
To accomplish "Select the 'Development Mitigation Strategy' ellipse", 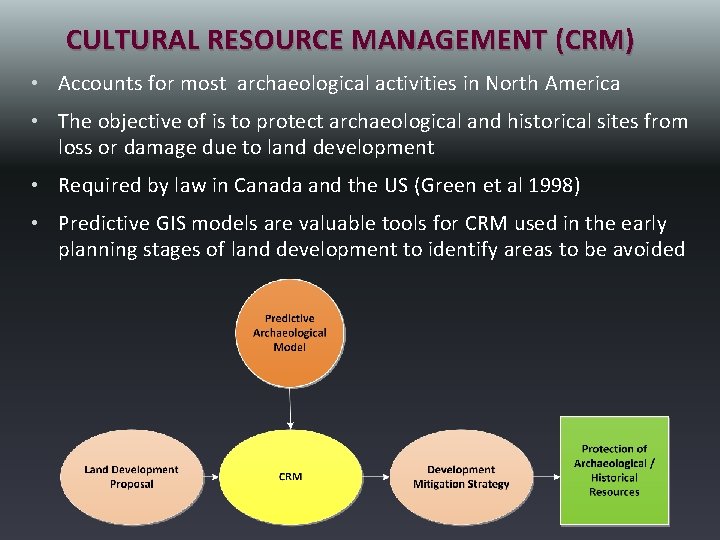I will tap(461, 477).
